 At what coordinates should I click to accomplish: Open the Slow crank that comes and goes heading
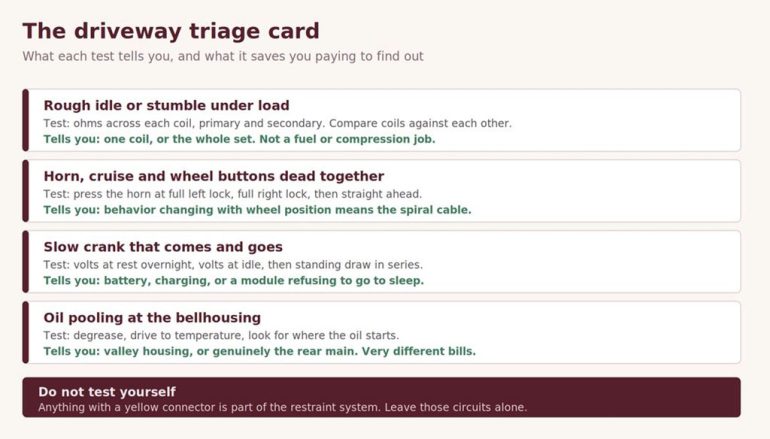pyautogui.click(x=163, y=247)
